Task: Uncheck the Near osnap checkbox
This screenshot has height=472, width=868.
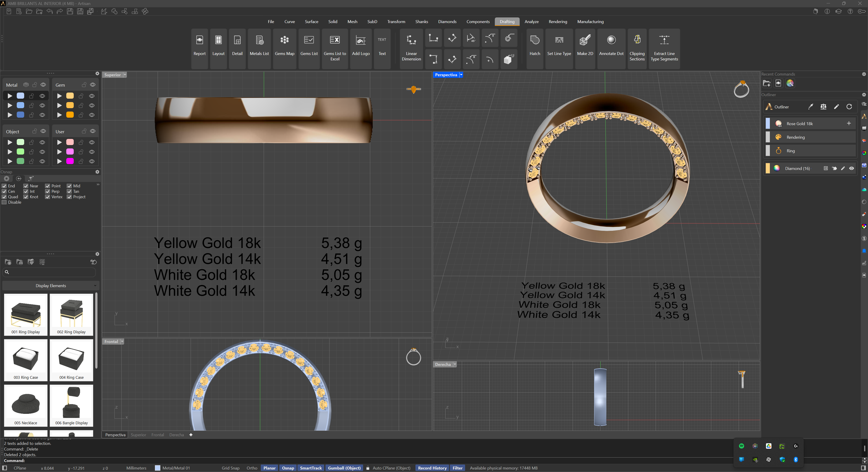Action: click(26, 186)
